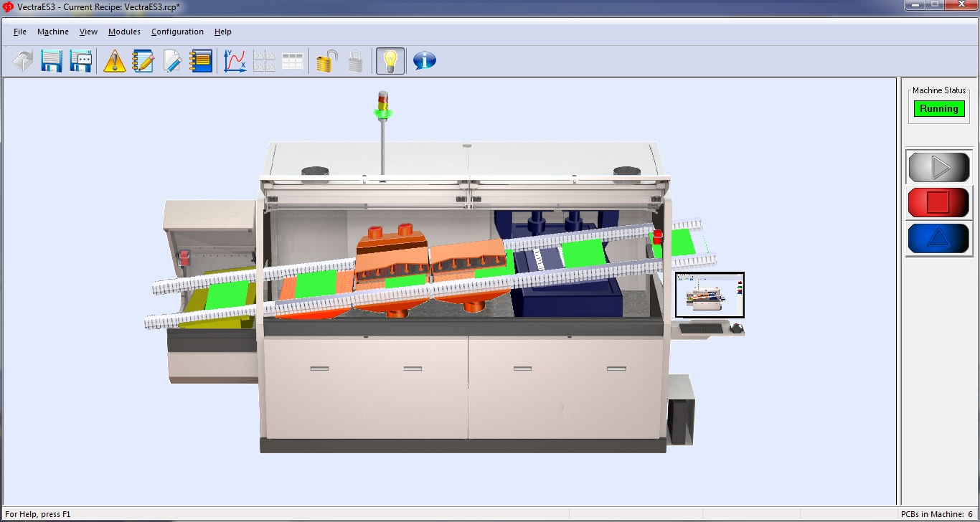Click the blue spiral notebook icon
Viewport: 980px width, 522px height.
pos(201,61)
